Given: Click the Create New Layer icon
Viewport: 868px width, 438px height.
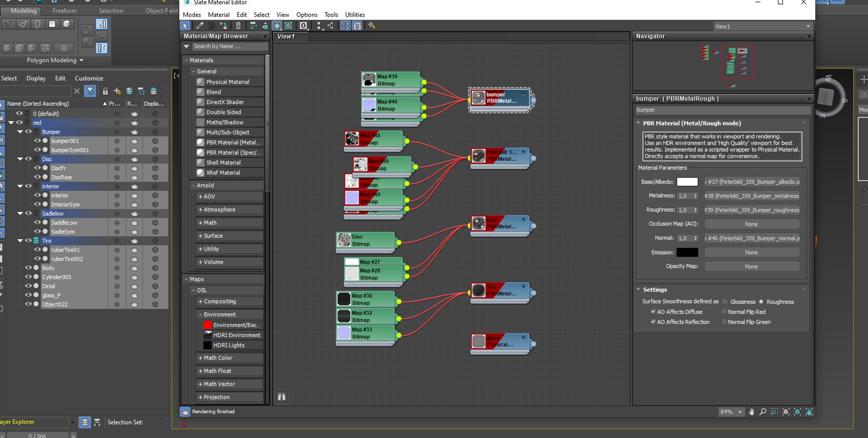Looking at the screenshot, I should pyautogui.click(x=117, y=91).
